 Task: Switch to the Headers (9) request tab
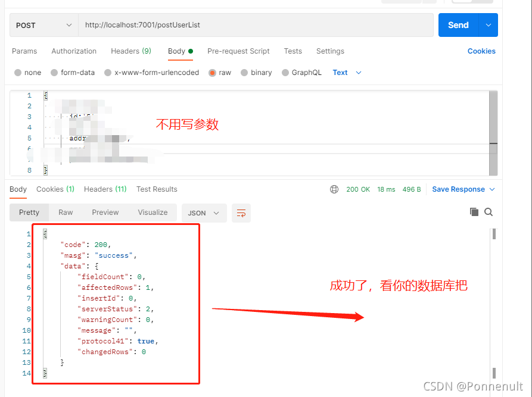tap(130, 51)
